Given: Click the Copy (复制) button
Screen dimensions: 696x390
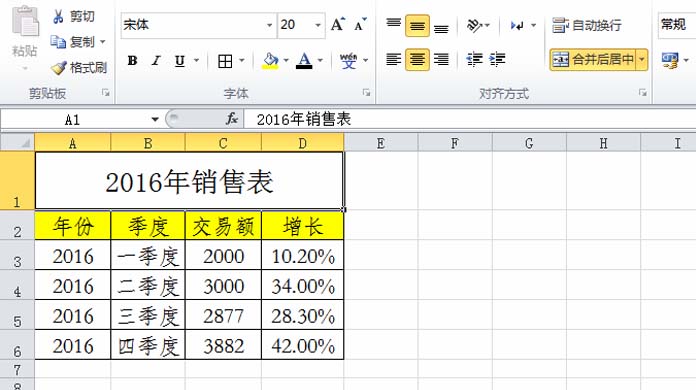Looking at the screenshot, I should [x=72, y=42].
